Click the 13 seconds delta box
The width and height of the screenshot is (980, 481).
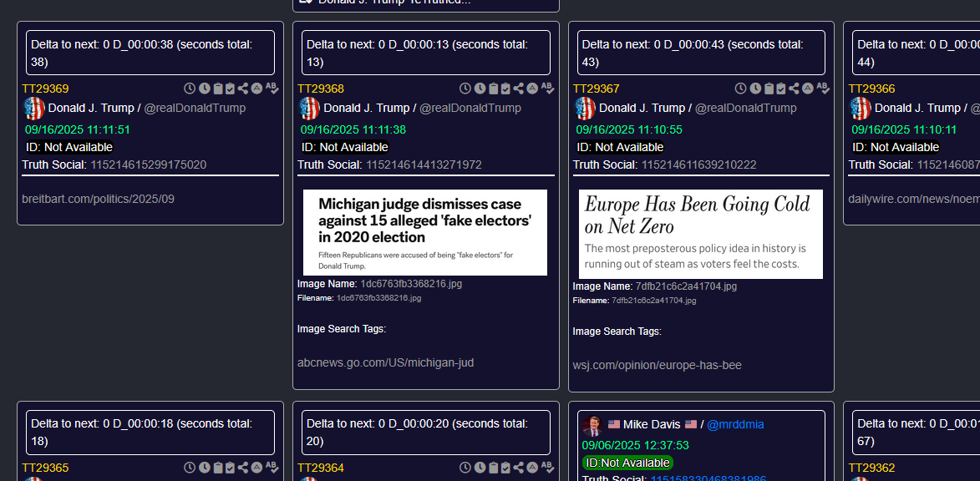pos(425,53)
